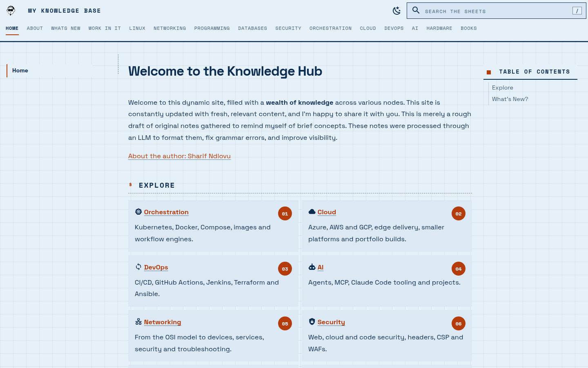Open the Books tab
The width and height of the screenshot is (588, 368).
pos(469,29)
